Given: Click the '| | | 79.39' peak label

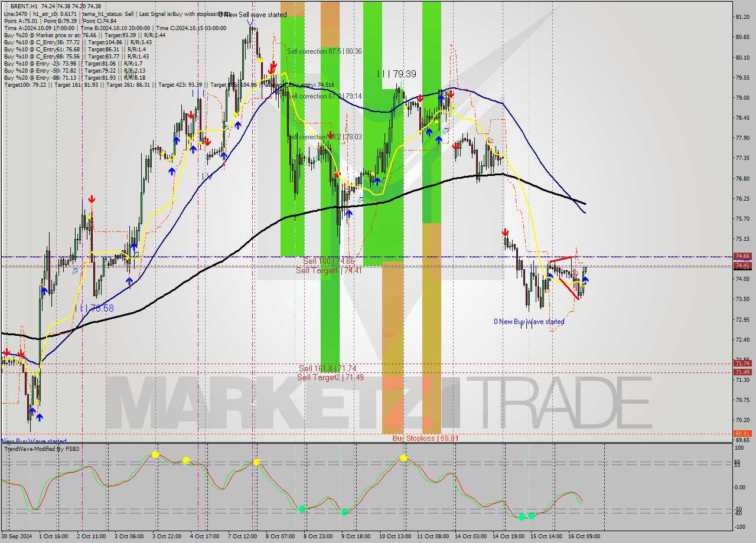Looking at the screenshot, I should pos(397,74).
